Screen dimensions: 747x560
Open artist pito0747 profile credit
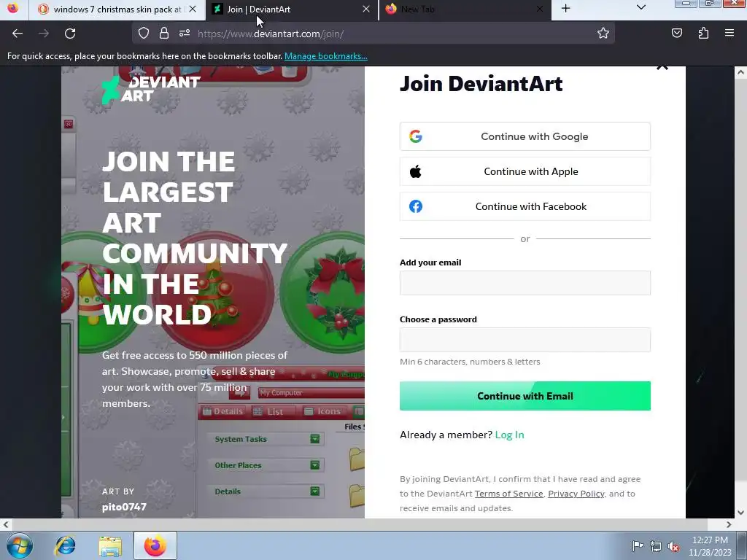coord(124,507)
